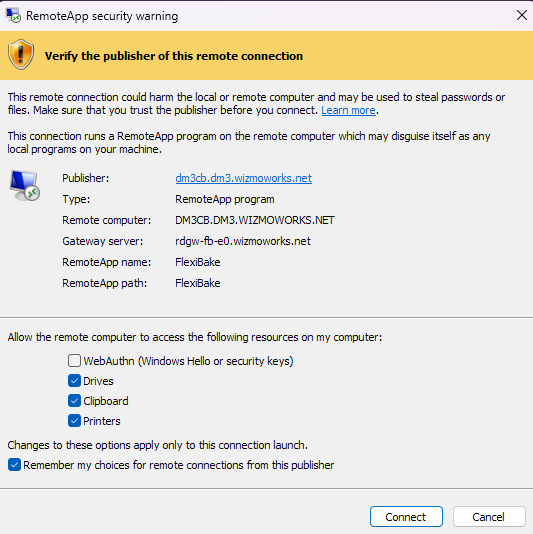Click the Allow the remote computer access text

tap(195, 337)
